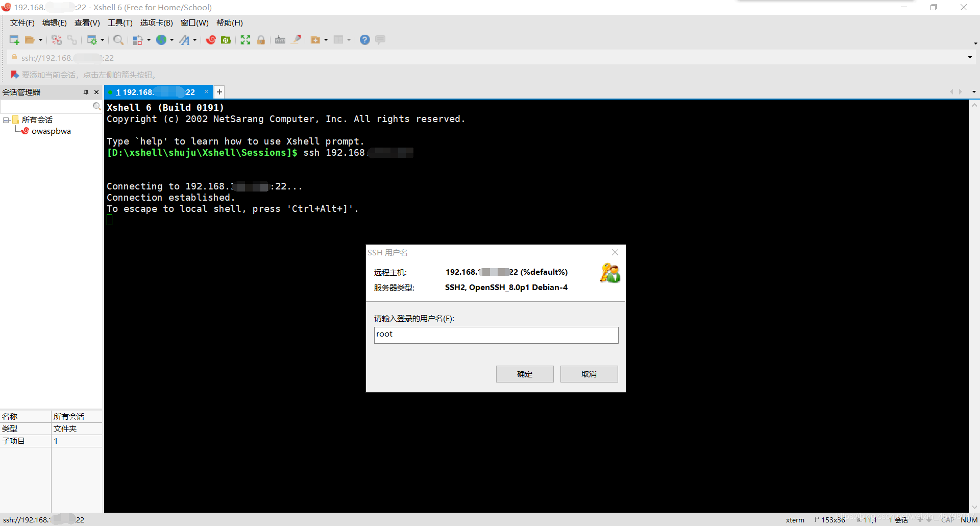Select the owaspbwa session
Screen dimensions: 980x526
51,131
